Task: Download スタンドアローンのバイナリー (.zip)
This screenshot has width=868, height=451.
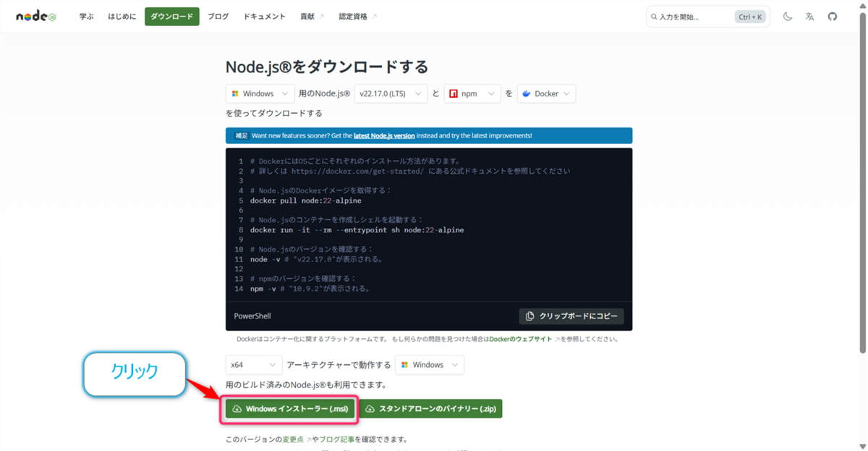Action: pyautogui.click(x=430, y=409)
